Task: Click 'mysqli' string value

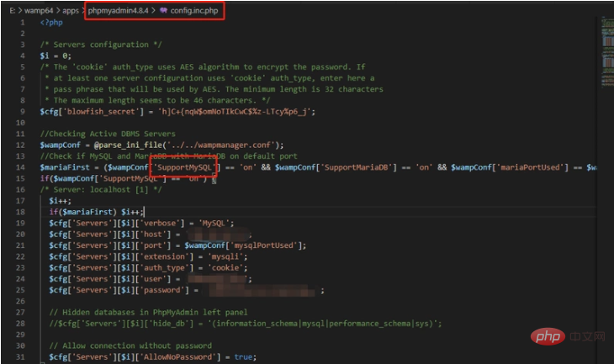Action: click(225, 256)
